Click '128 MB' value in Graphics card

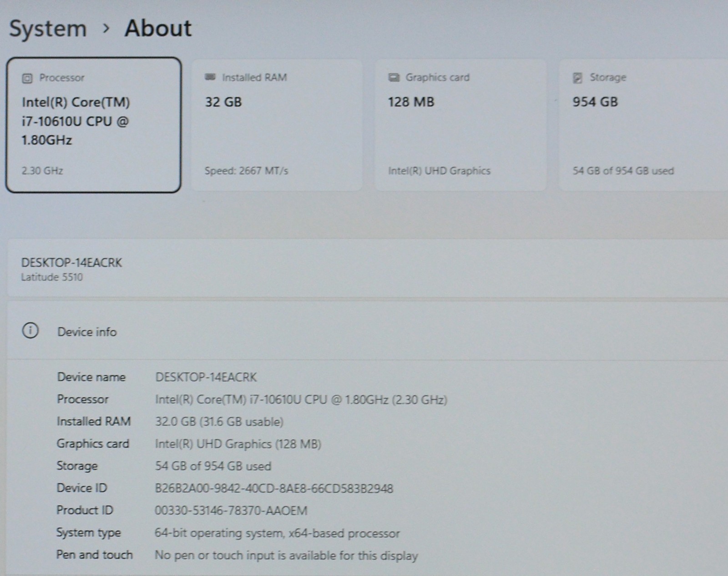click(411, 102)
